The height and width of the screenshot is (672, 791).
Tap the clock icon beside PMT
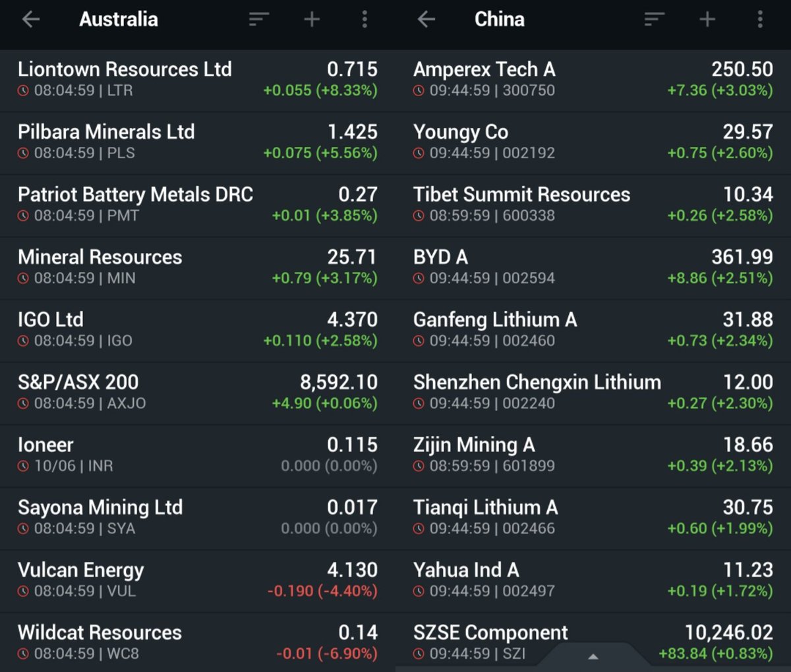tap(24, 216)
